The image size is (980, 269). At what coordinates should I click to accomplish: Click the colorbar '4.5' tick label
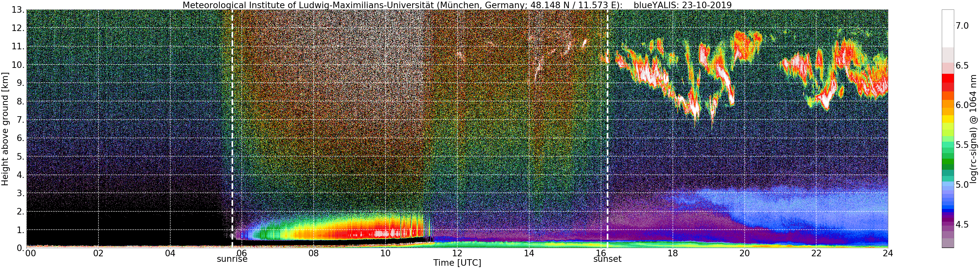962,225
